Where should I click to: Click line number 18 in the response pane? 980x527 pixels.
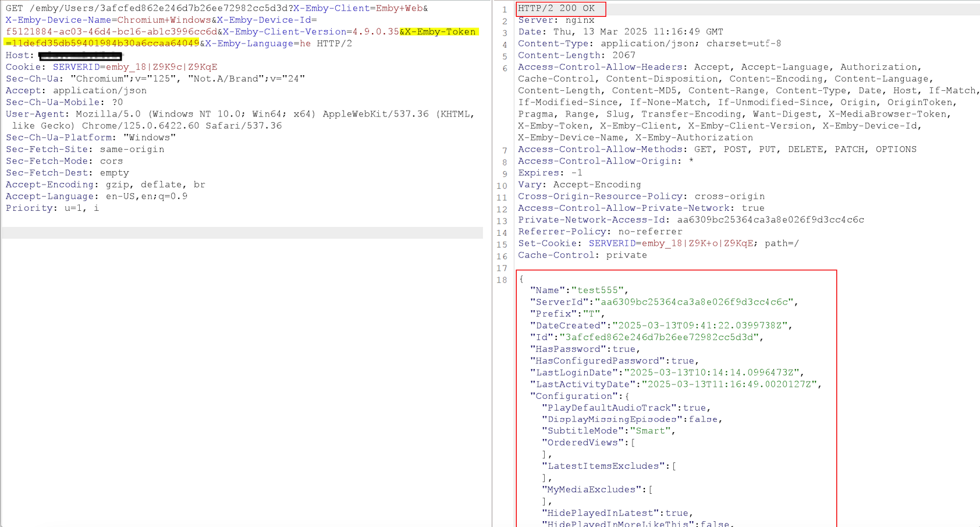tap(502, 280)
